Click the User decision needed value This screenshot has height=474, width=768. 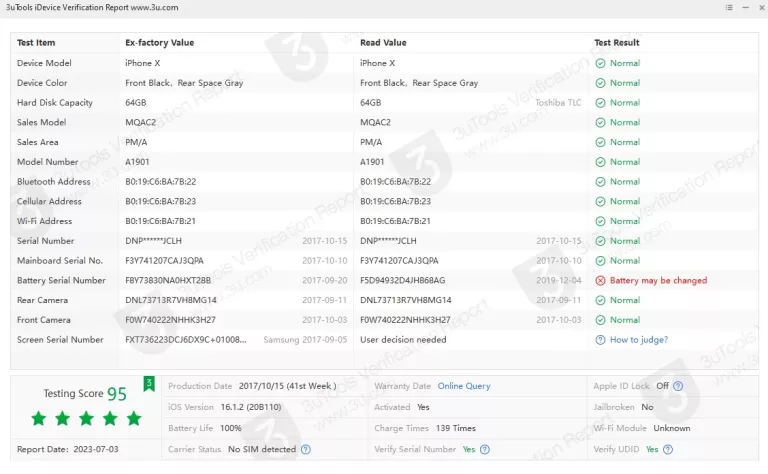tap(403, 339)
